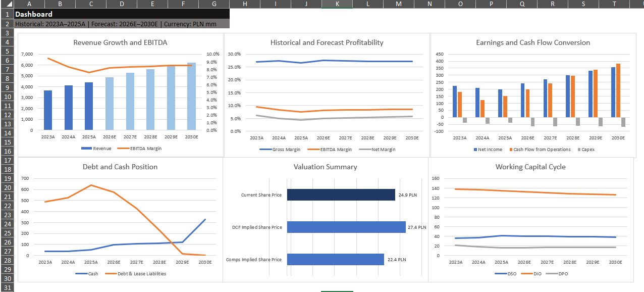The image size is (644, 292).
Task: Click EBITDA Margin legend in Revenue Growth chart
Action: pyautogui.click(x=139, y=149)
